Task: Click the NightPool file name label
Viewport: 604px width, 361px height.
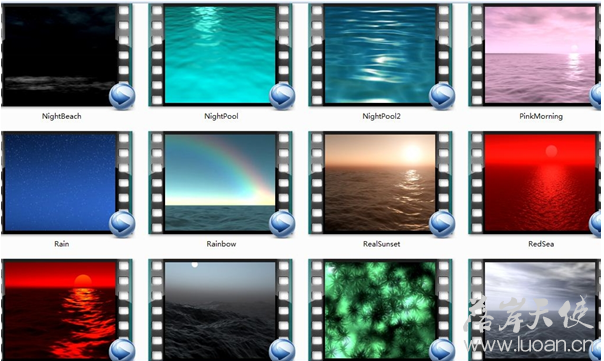Action: click(x=221, y=116)
